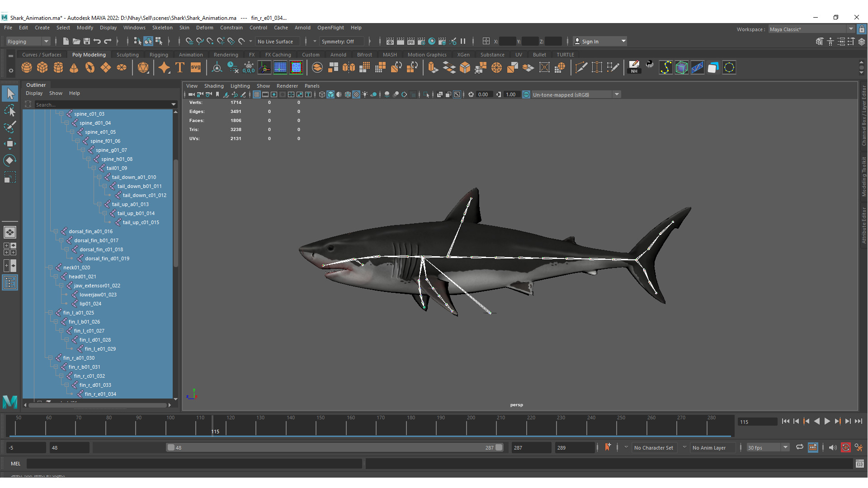The image size is (868, 488).
Task: Open the NH script shelf button
Action: [x=634, y=68]
